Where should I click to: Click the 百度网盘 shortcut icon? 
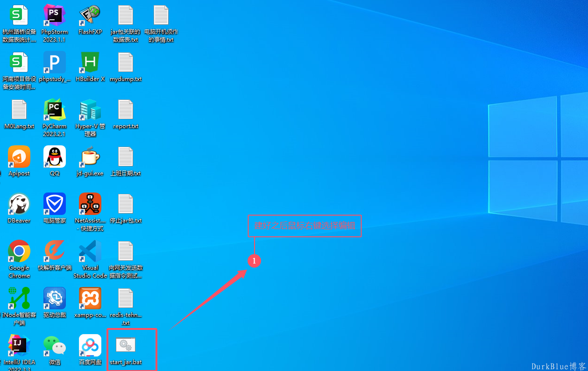tap(90, 346)
